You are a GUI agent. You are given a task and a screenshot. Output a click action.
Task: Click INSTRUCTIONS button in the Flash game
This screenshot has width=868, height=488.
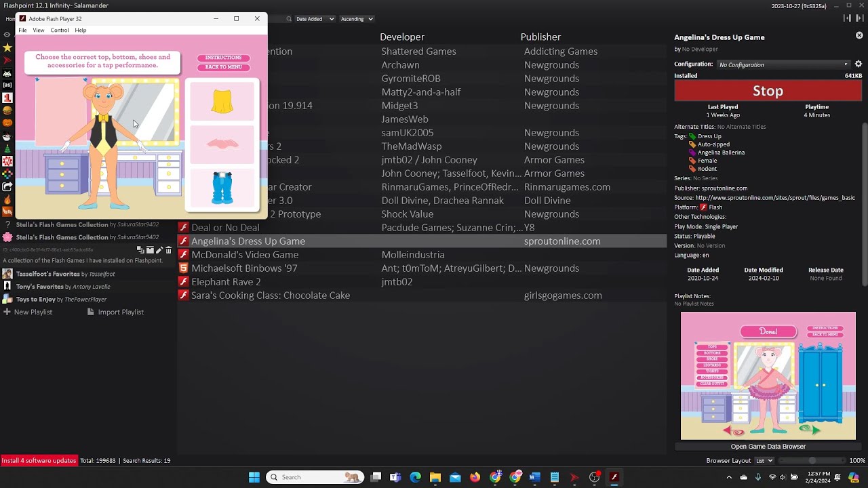223,58
